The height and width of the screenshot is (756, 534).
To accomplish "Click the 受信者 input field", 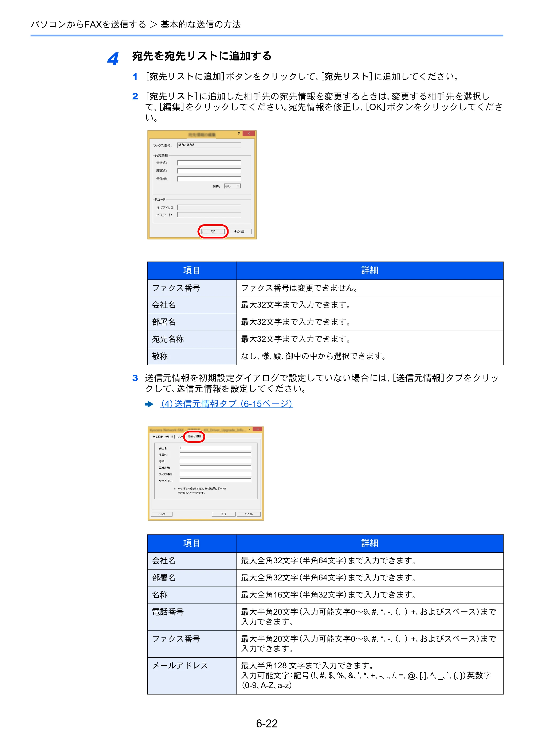I will (x=209, y=179).
